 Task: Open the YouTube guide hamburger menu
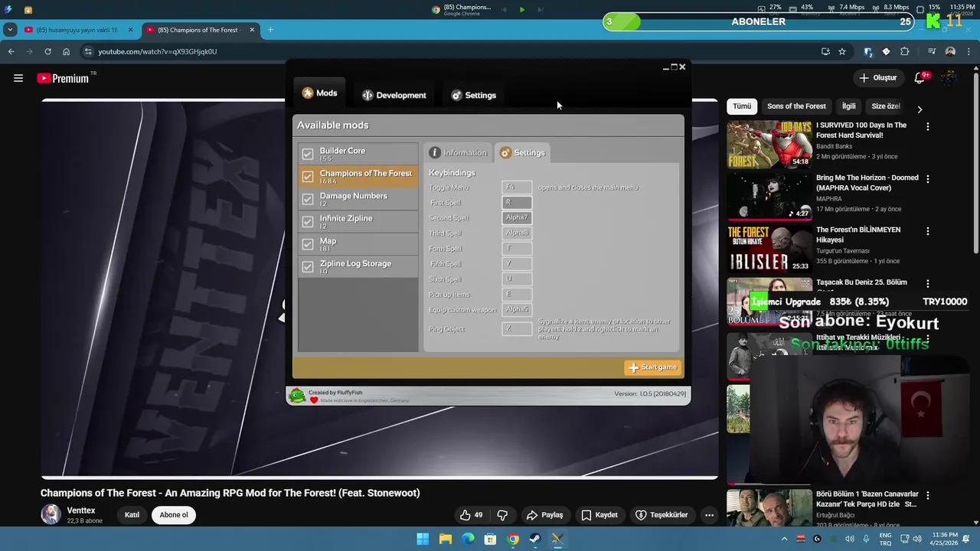click(18, 78)
